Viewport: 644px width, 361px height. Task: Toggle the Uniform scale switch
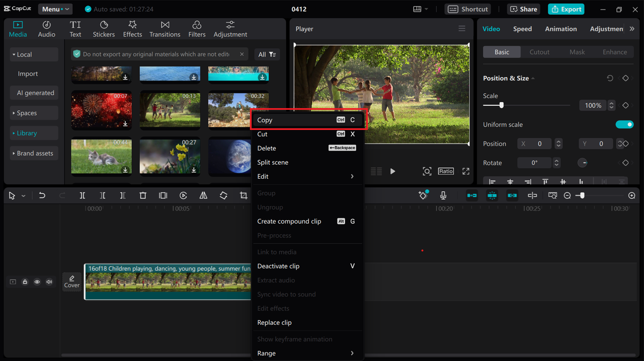pyautogui.click(x=624, y=124)
